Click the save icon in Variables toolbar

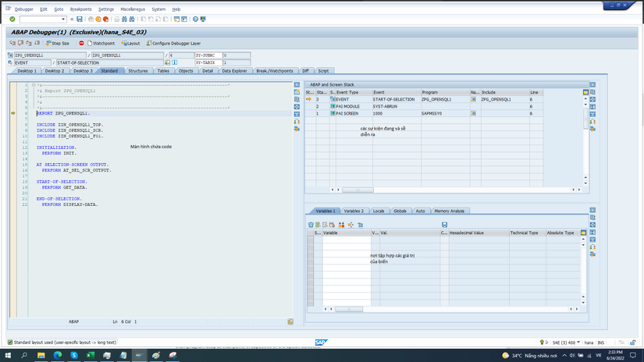pos(444,225)
